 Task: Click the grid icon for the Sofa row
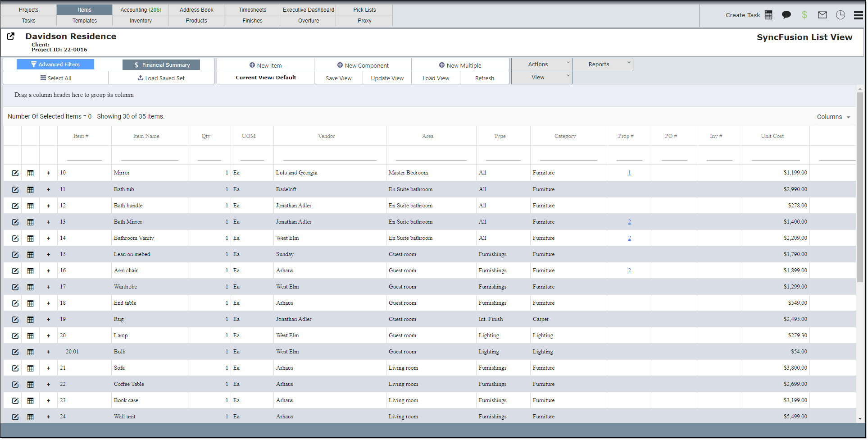(x=30, y=368)
